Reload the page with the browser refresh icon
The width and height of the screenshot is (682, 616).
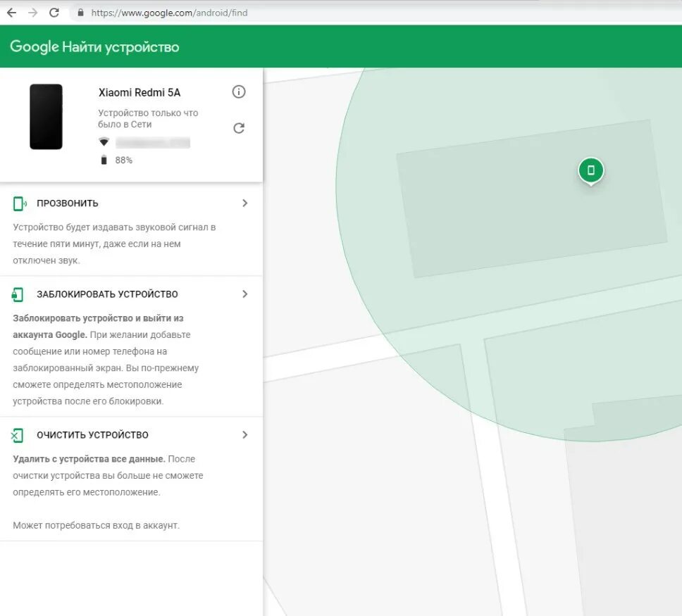pyautogui.click(x=54, y=13)
